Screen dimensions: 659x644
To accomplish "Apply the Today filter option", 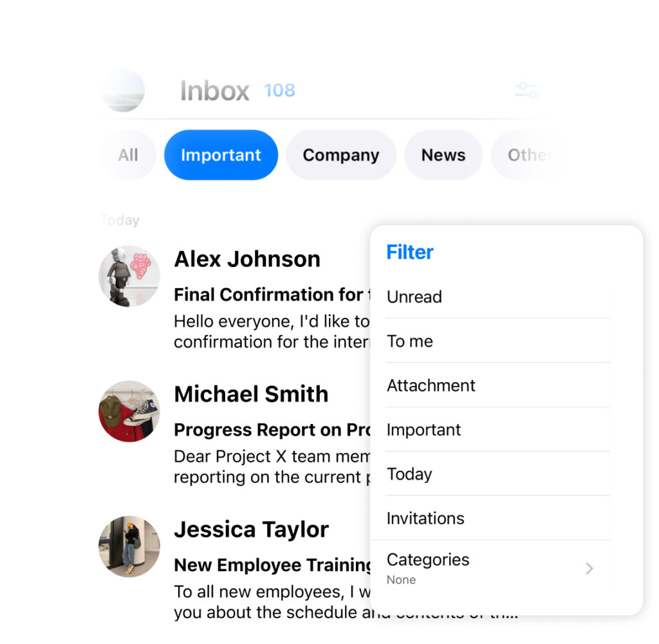I will coord(498,474).
